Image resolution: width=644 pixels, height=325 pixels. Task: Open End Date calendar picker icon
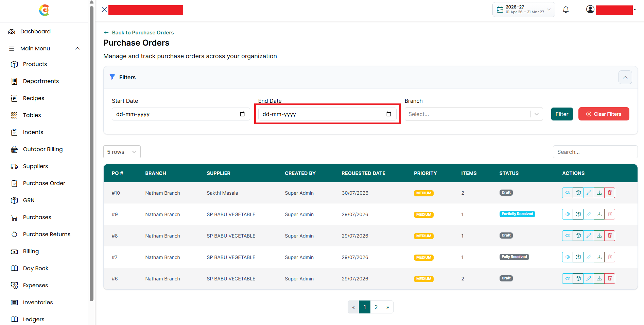pyautogui.click(x=389, y=114)
